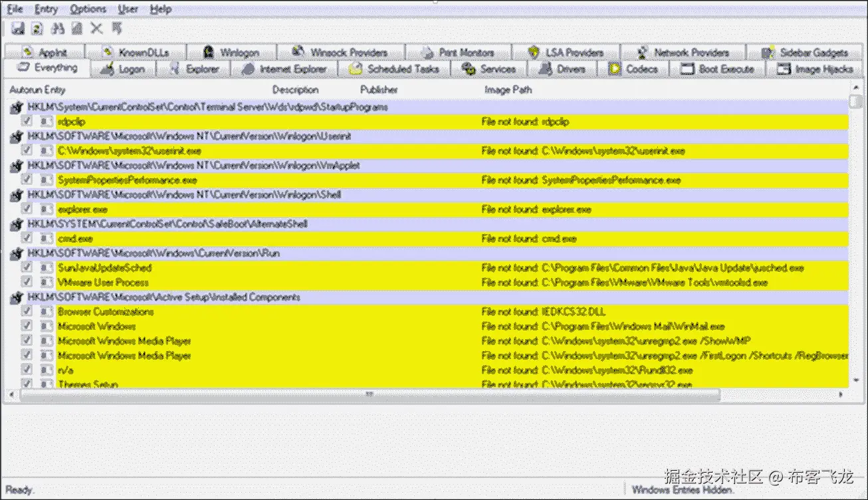
Task: Click the registry key icon beside HKLM Run
Action: pyautogui.click(x=16, y=253)
